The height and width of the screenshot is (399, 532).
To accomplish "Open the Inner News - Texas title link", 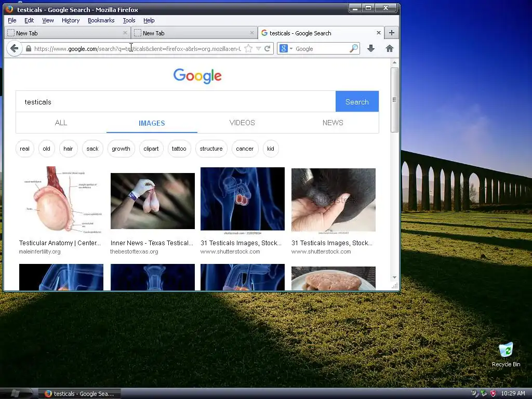I will pos(152,243).
